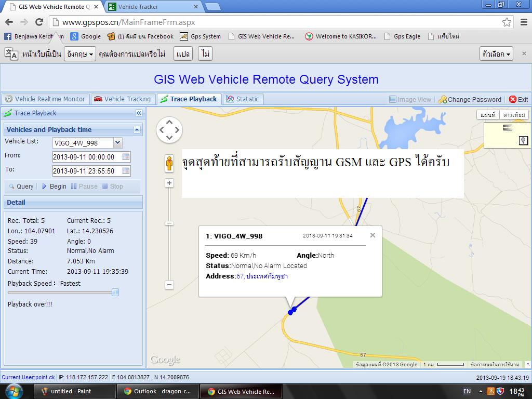Open the Welcome to KASIKOR bookmark

(x=341, y=36)
